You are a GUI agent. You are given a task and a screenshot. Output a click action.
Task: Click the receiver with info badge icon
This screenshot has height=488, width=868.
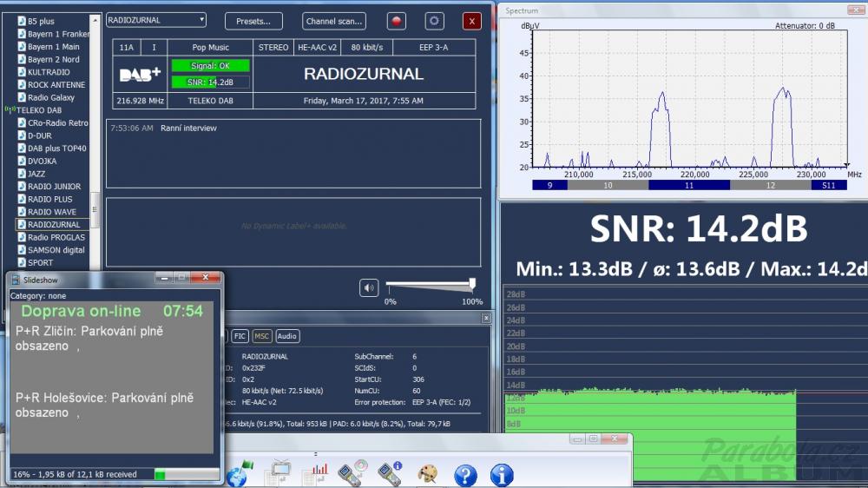click(390, 474)
